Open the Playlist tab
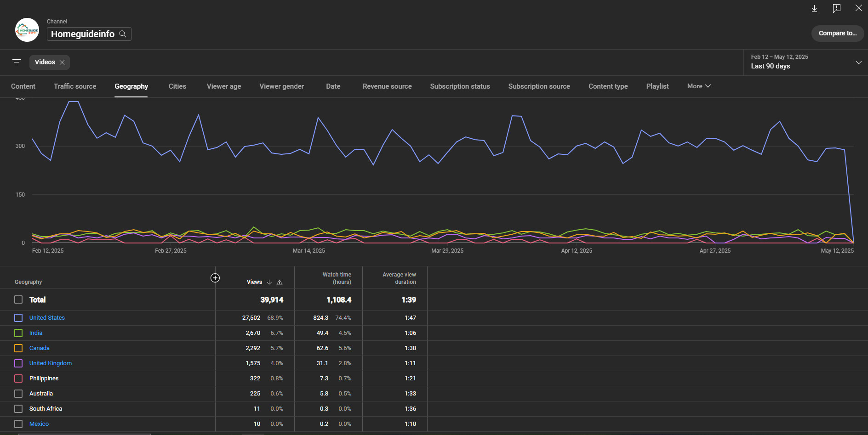 click(657, 86)
